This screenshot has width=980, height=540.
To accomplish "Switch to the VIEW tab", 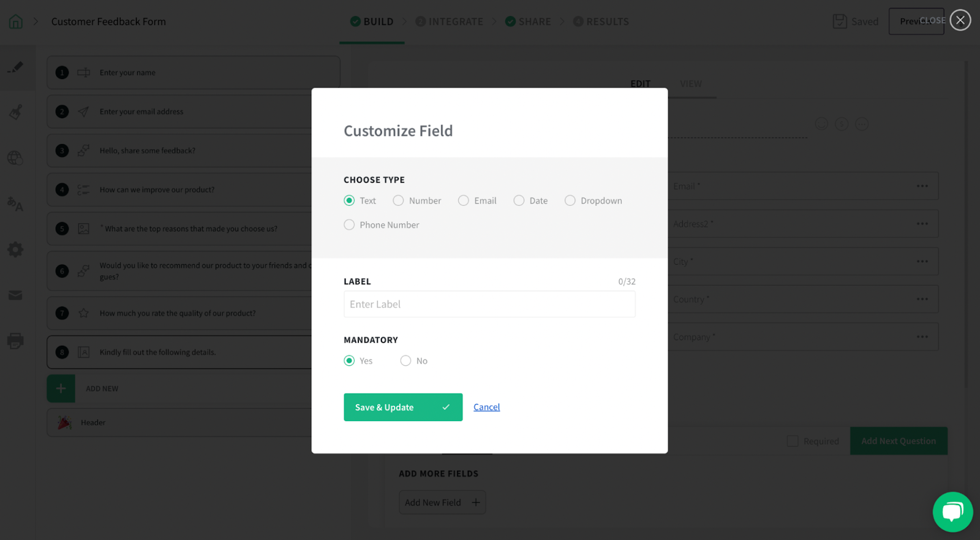I will tap(691, 84).
